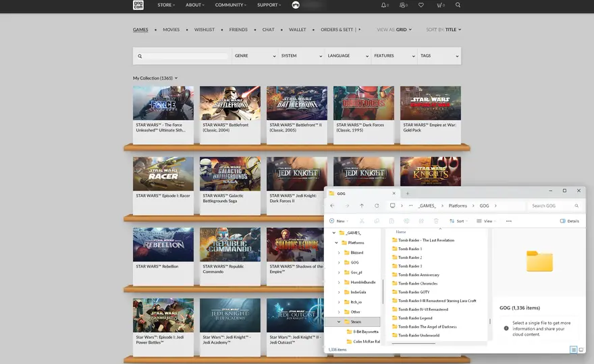
Task: Open the ABOUT menu
Action: 194,5
